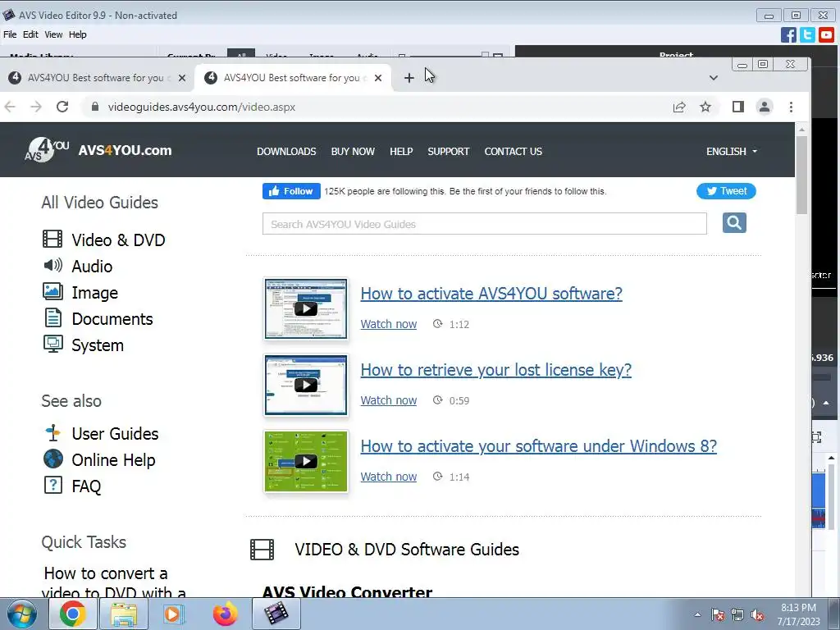Open the SUPPORT navigation link

(x=449, y=151)
